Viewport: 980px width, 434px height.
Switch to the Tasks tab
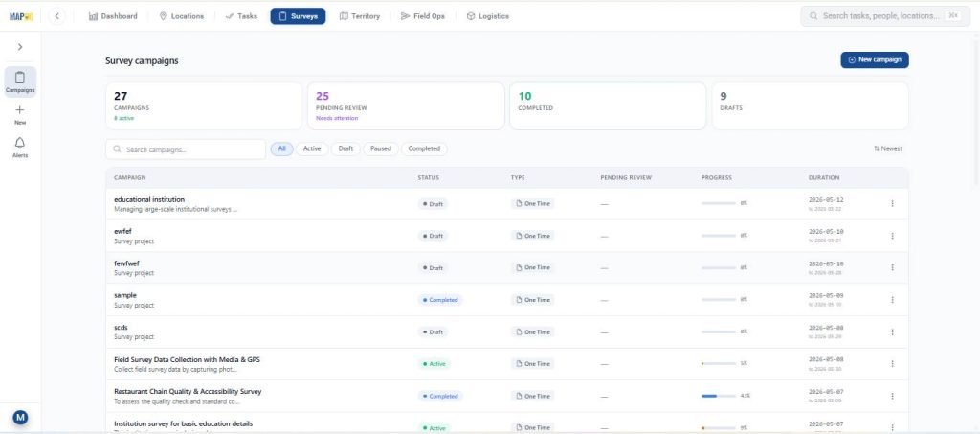(x=241, y=16)
